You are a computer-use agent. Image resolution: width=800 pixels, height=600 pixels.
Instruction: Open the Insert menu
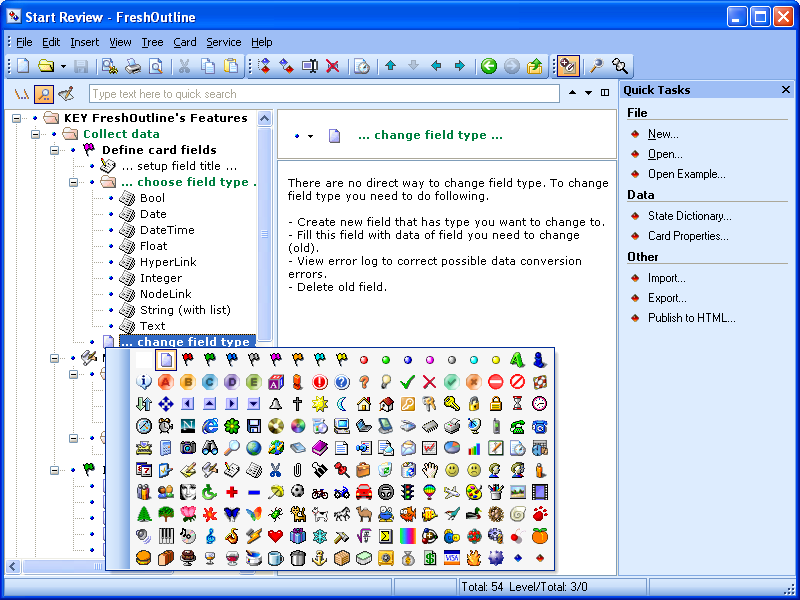[85, 42]
